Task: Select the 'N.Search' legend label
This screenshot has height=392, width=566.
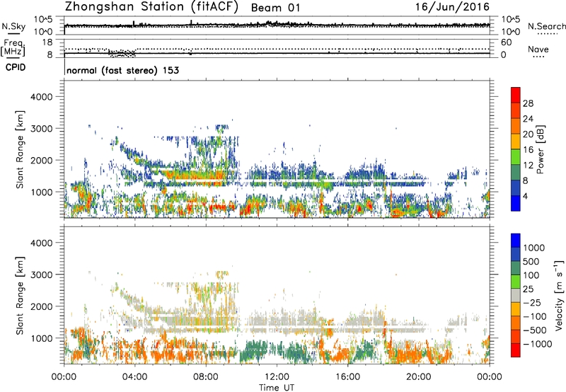Action: pyautogui.click(x=546, y=26)
